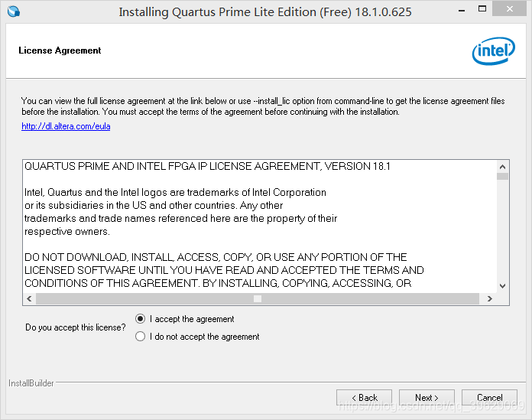
Task: Click the license scroll-up arrow
Action: [x=502, y=167]
